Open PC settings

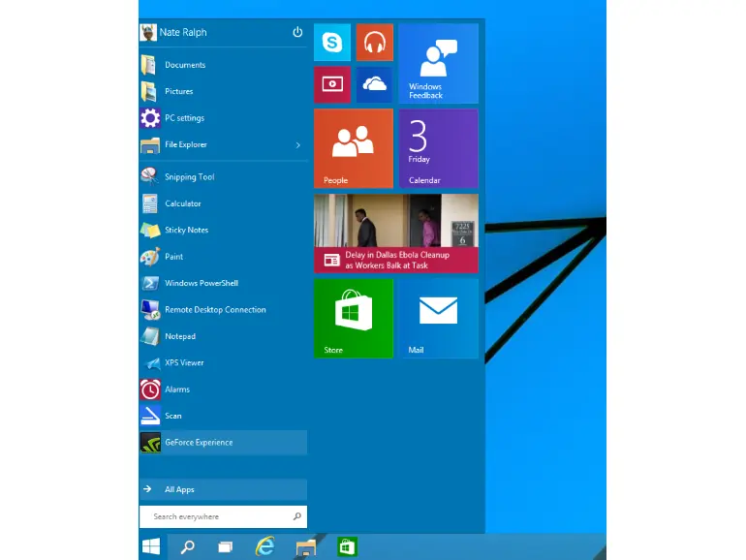pyautogui.click(x=223, y=118)
